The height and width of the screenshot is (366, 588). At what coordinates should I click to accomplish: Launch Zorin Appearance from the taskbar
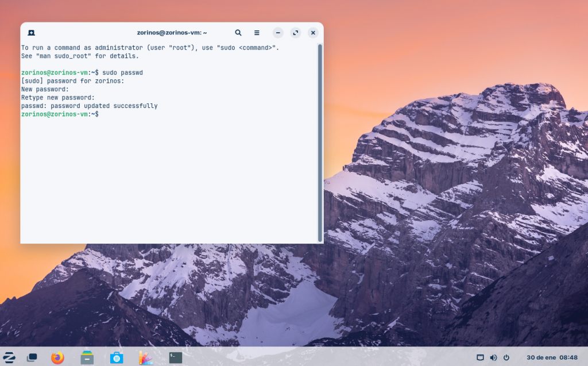click(x=146, y=357)
